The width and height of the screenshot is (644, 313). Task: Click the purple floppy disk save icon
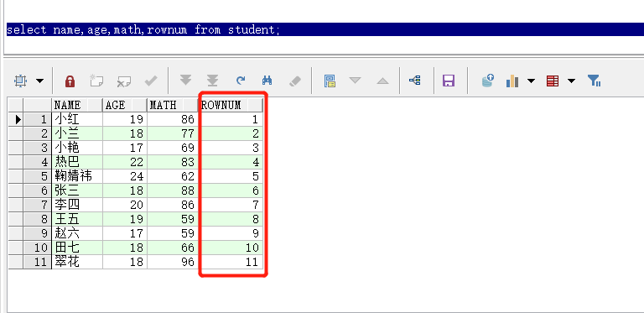[449, 81]
